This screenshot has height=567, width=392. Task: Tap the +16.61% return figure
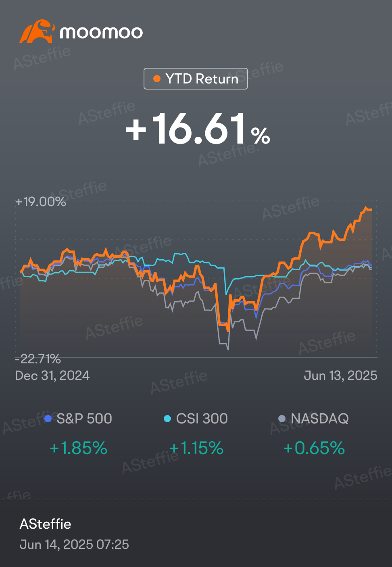point(197,129)
